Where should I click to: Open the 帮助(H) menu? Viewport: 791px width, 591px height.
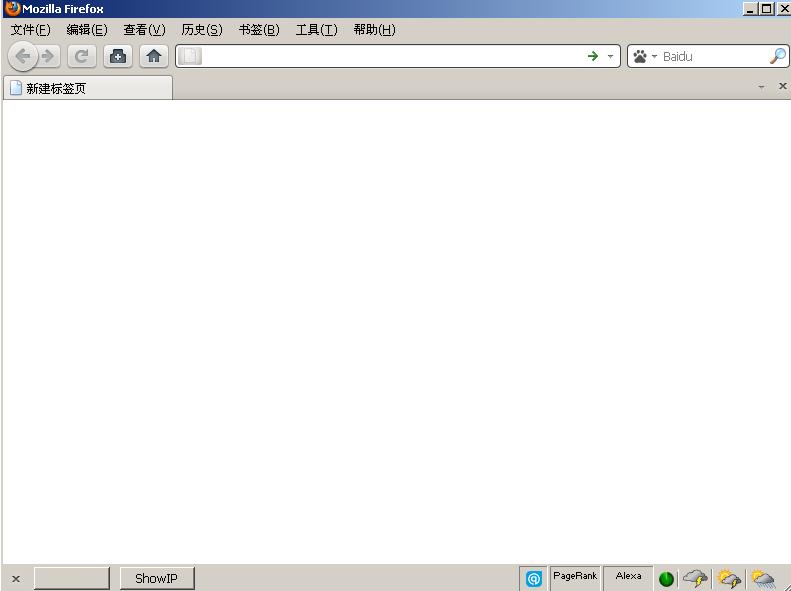point(374,30)
